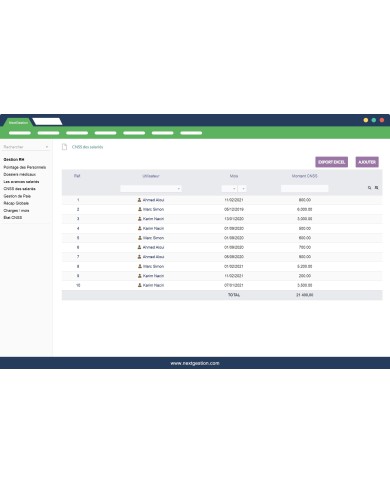Open Dossiers médicaux in the sidebar

20,175
